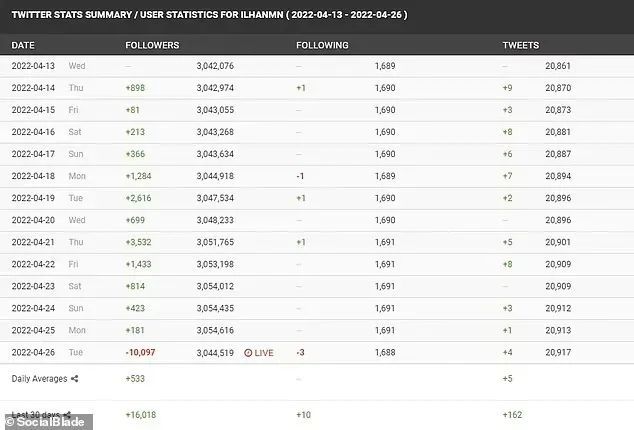The image size is (634, 430).
Task: Select the FOLLOWERS column header
Action: pyautogui.click(x=152, y=45)
